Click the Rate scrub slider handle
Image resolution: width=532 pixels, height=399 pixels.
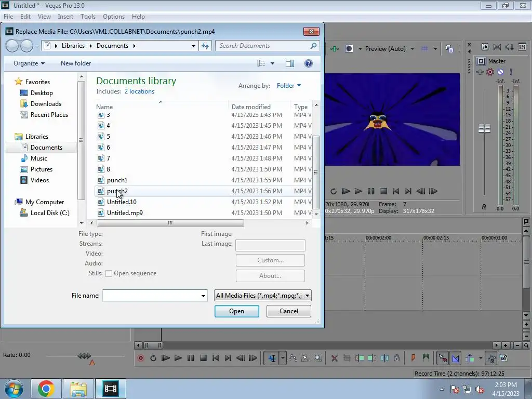(84, 355)
